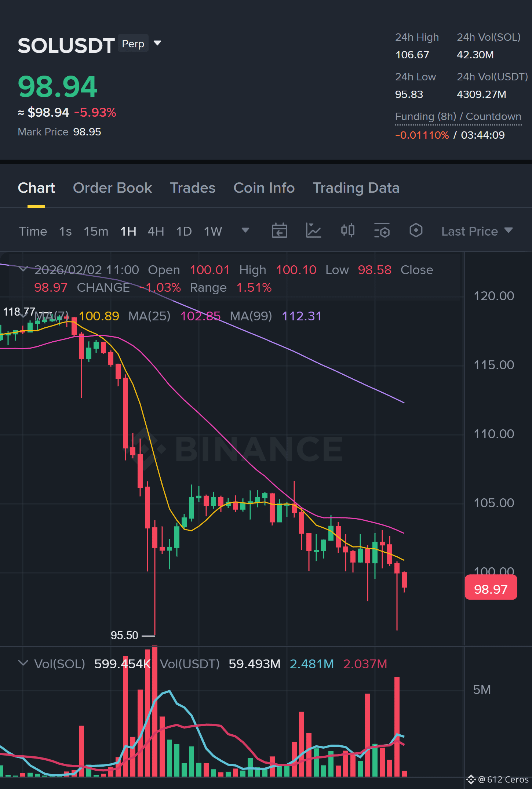Select the 15m chart interval
The width and height of the screenshot is (532, 789).
(x=96, y=231)
